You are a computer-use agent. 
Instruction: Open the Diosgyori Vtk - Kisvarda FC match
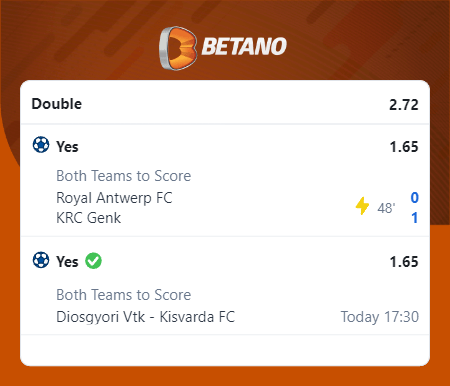click(145, 317)
